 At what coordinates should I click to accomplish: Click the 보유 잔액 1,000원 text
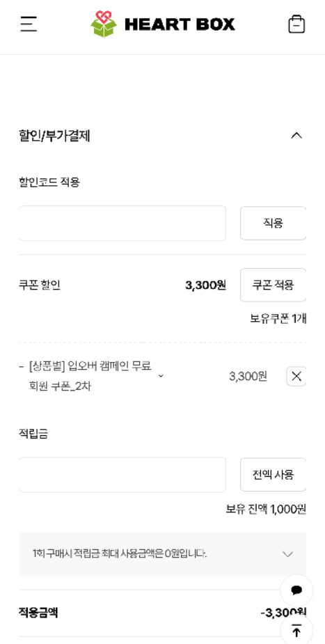[266, 510]
